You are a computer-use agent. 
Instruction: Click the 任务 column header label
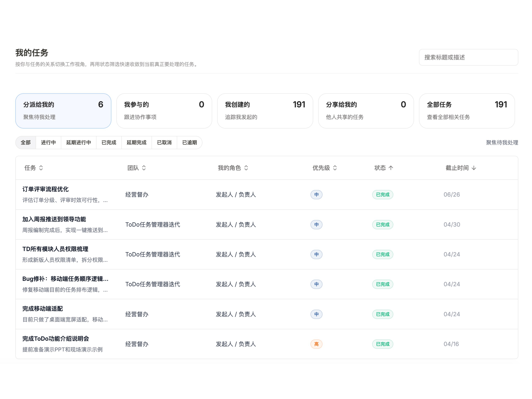point(30,168)
